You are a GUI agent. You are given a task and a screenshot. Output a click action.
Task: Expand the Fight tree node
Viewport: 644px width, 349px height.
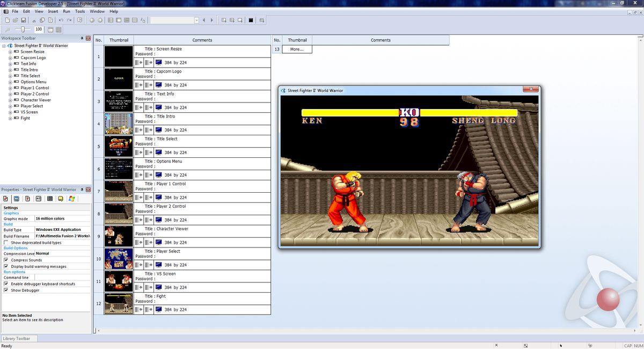point(10,118)
